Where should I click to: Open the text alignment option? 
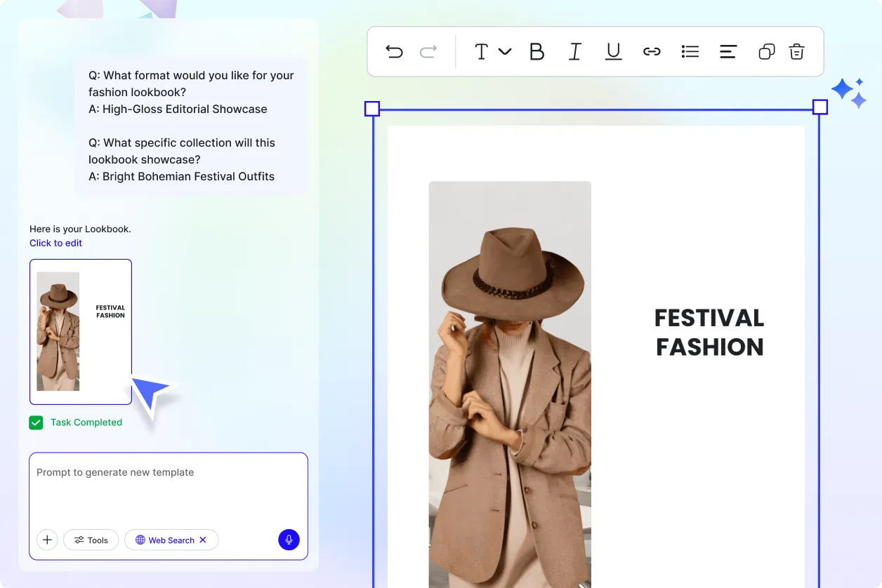point(728,51)
